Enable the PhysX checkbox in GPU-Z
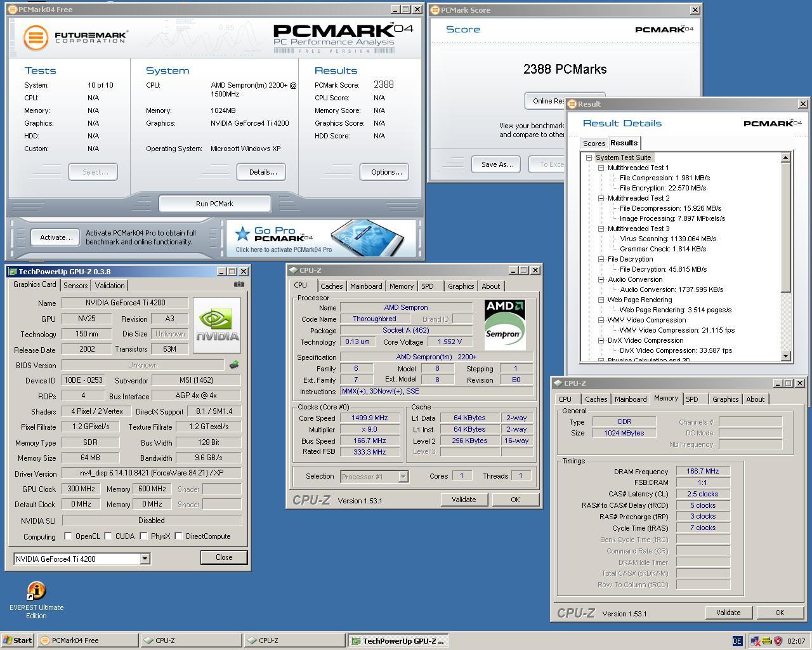This screenshot has width=812, height=650. [144, 536]
